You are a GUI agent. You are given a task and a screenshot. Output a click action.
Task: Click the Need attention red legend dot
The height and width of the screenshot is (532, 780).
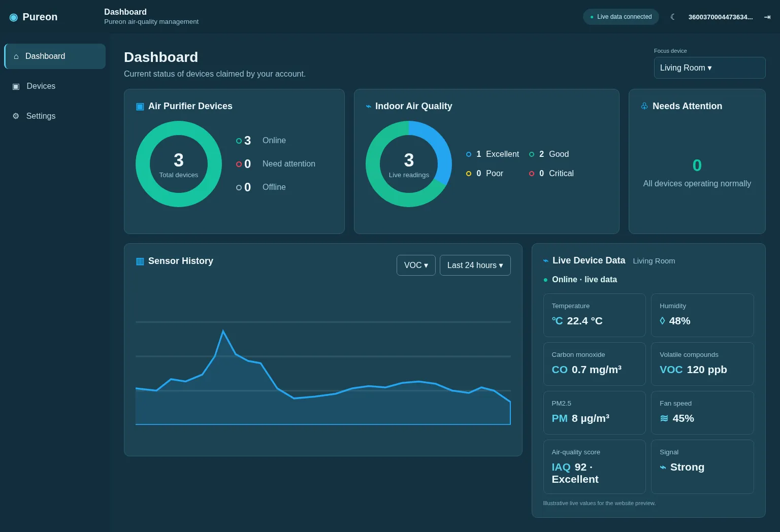pos(239,164)
